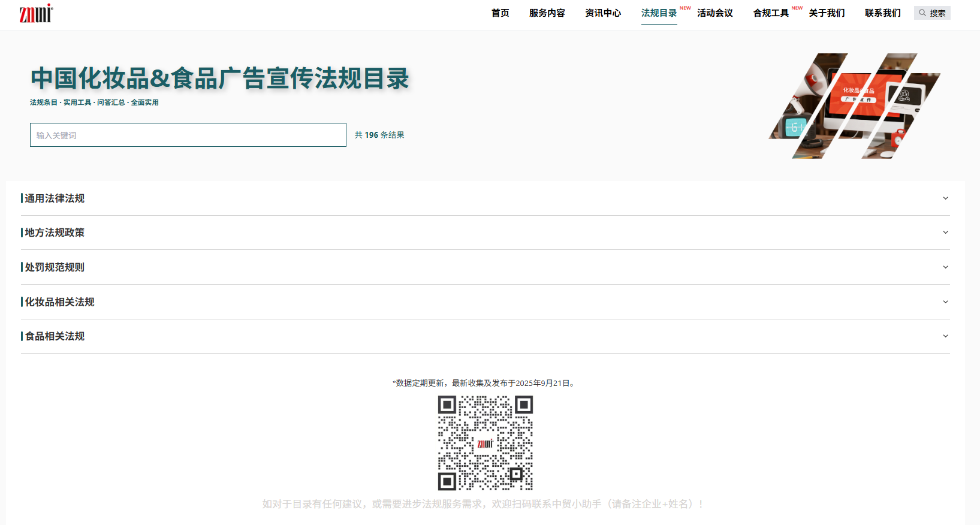
Task: Expand the 处罚规范规则 chevron
Action: pyautogui.click(x=945, y=267)
